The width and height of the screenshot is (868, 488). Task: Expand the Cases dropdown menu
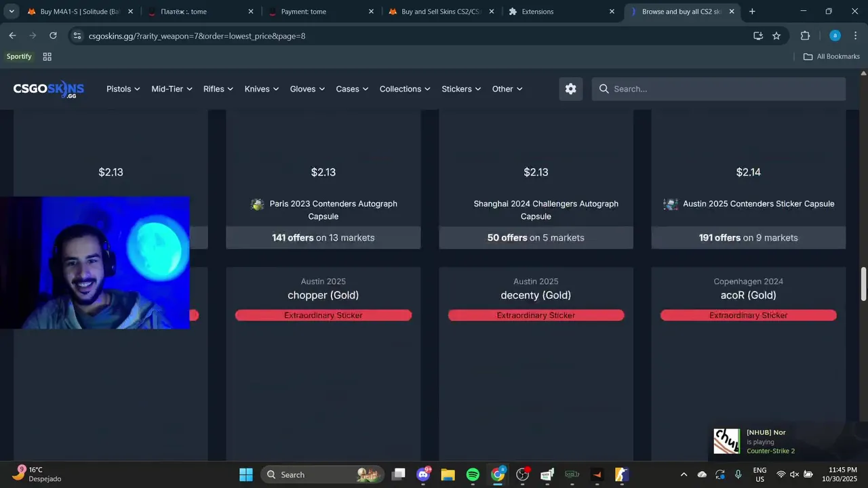352,89
